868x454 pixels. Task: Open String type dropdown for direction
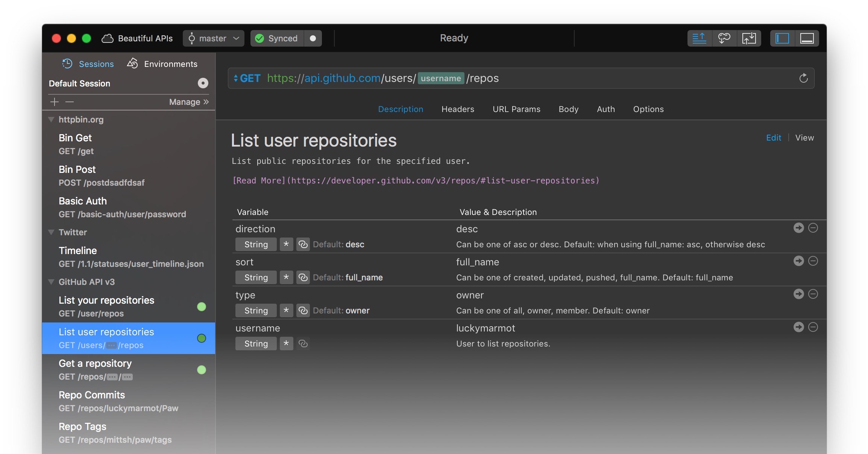pos(256,244)
